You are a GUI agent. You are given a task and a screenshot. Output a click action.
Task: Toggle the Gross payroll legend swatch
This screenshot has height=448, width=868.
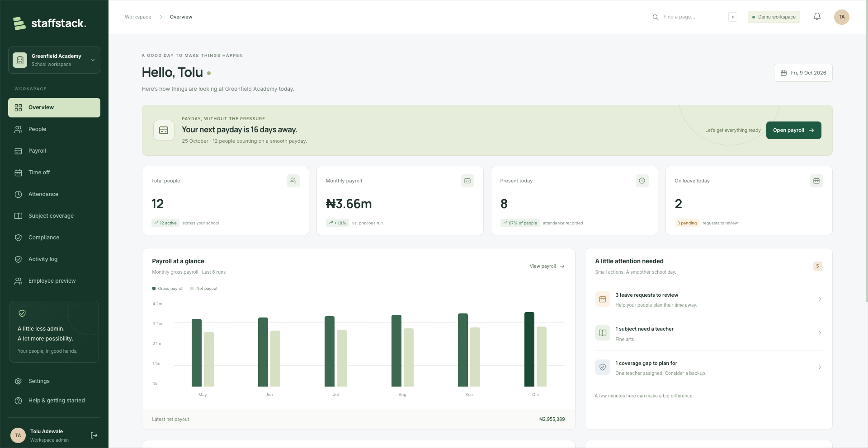(x=154, y=289)
